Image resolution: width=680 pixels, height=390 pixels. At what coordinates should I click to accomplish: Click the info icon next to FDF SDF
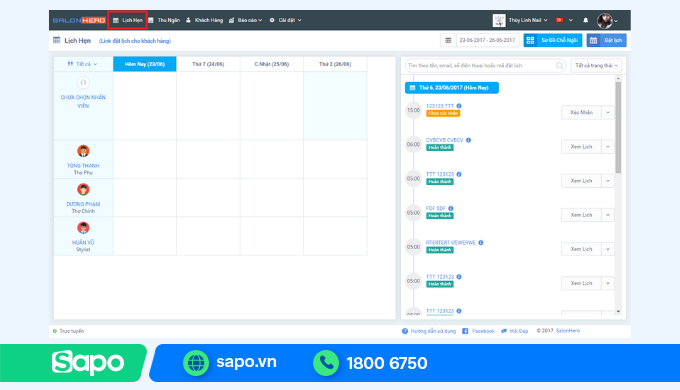coord(451,208)
